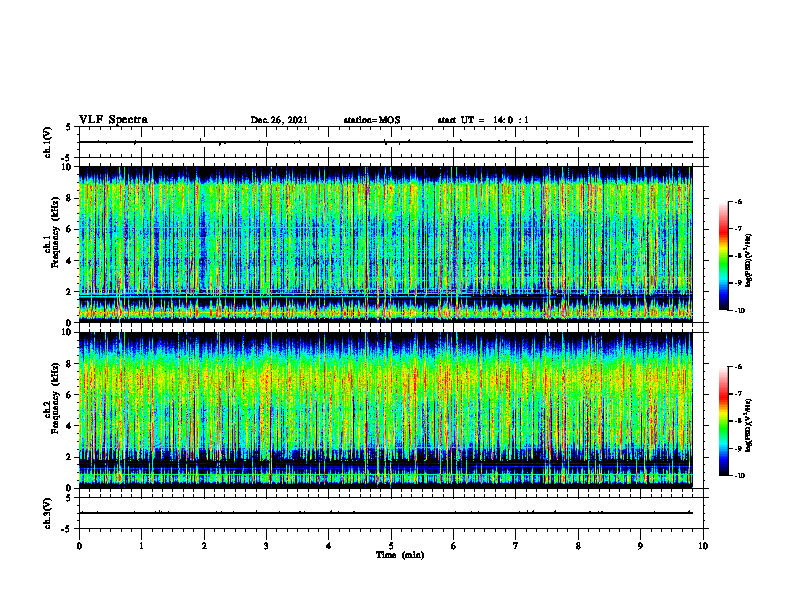Click time axis tick label "1"
Image resolution: width=792 pixels, height=612 pixels.
click(141, 546)
